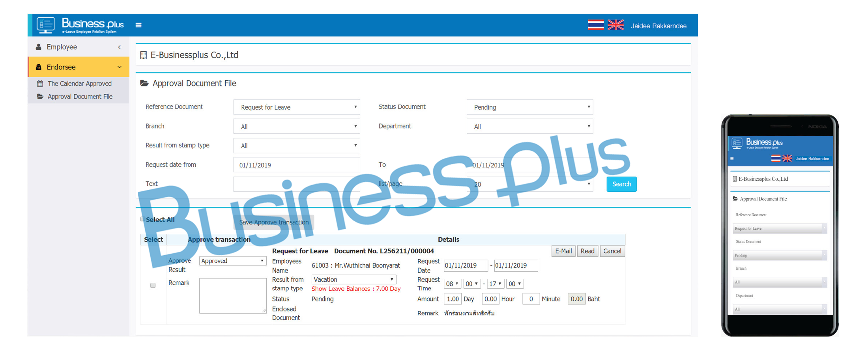Image resolution: width=868 pixels, height=355 pixels.
Task: Click the open folder icon in Approval Document File heading
Action: [x=144, y=83]
